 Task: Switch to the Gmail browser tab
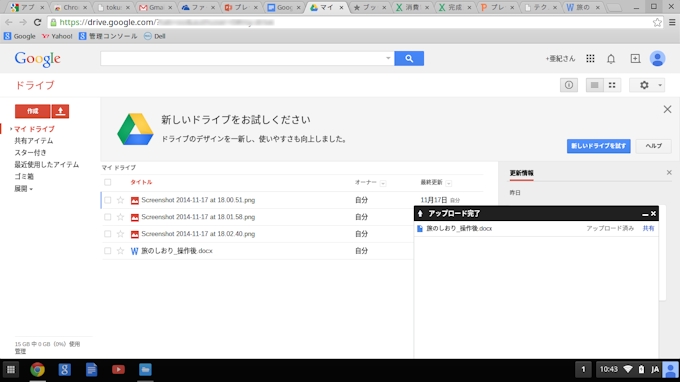click(155, 7)
